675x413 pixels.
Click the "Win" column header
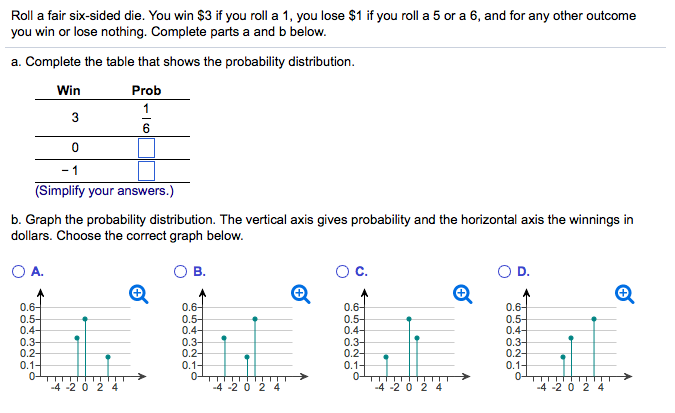point(69,90)
